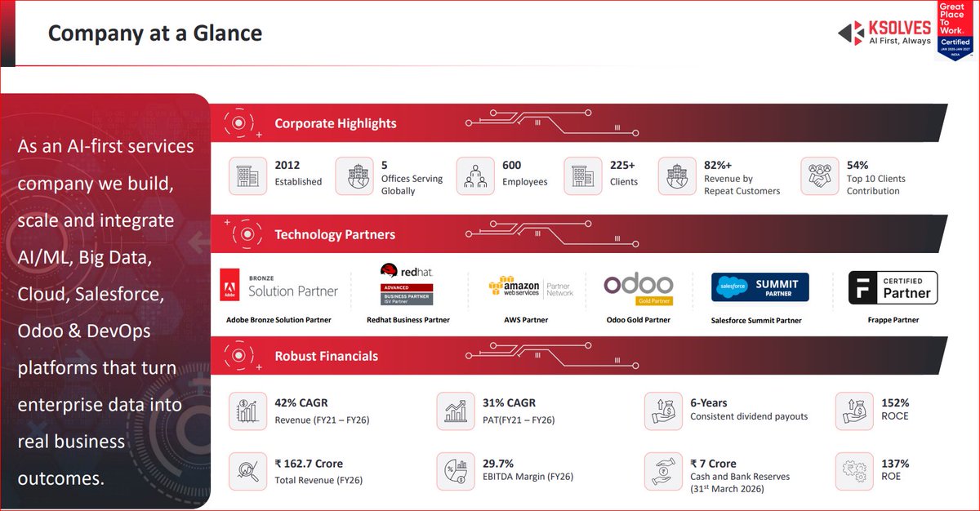Click the 82%+ repeat customers revenue text
The image size is (980, 511).
click(x=742, y=178)
